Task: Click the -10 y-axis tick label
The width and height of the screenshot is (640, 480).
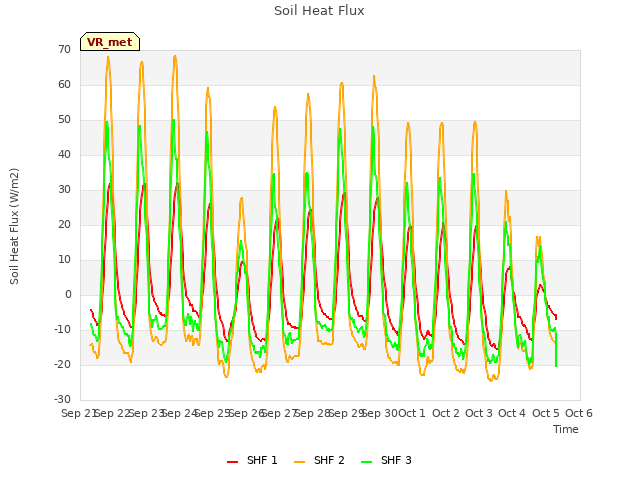Action: [x=62, y=329]
